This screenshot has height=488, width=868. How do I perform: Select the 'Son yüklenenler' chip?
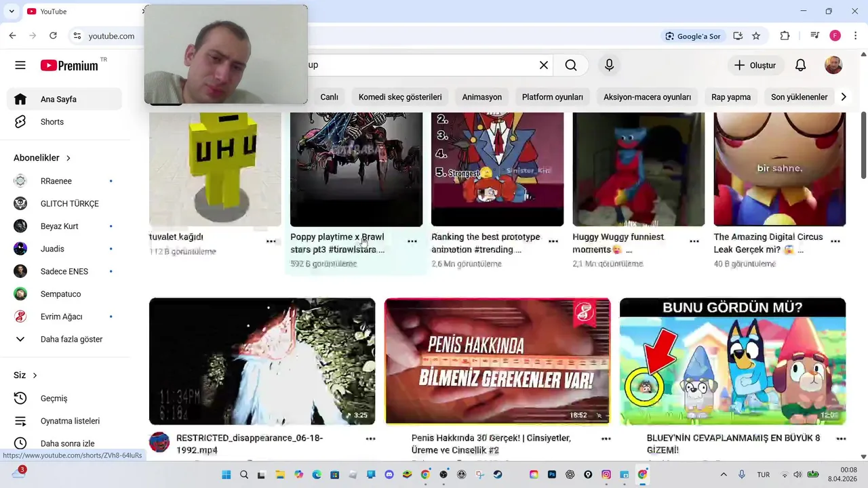tap(799, 97)
